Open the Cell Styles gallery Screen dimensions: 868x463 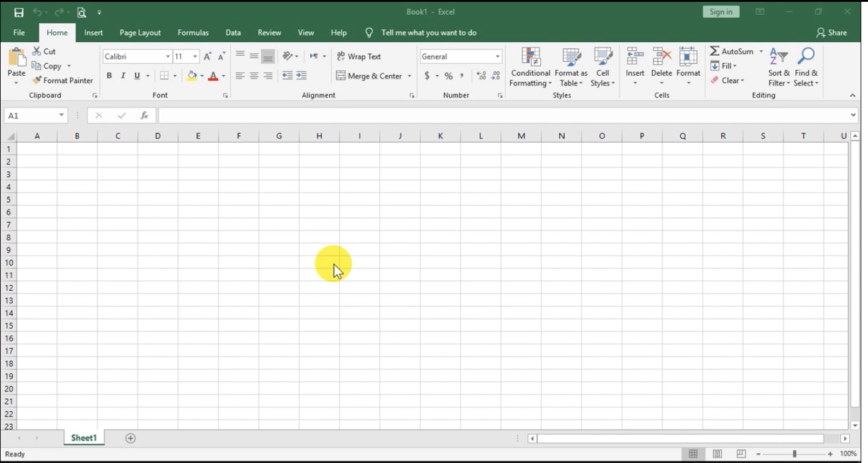pyautogui.click(x=603, y=67)
